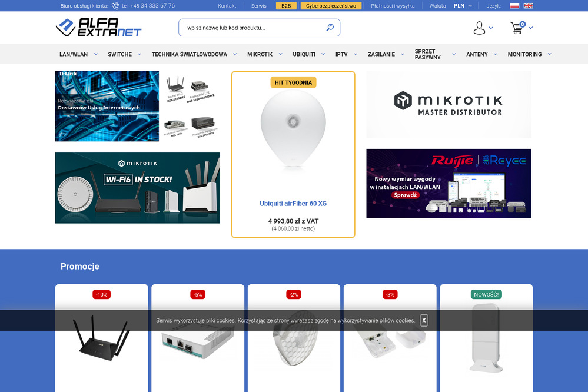Image resolution: width=588 pixels, height=392 pixels.
Task: Expand the SWITCHE menu arrow
Action: pyautogui.click(x=139, y=54)
